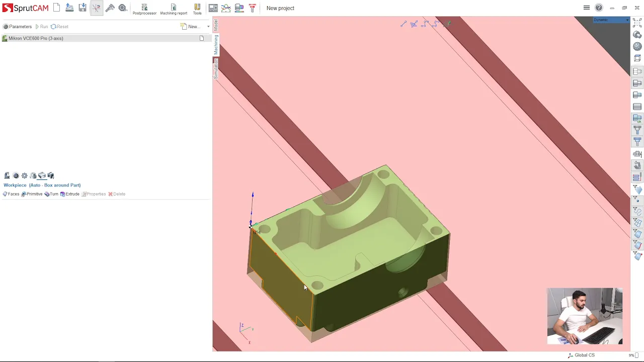Select the part cylinder icon above Workpiece
Image resolution: width=644 pixels, height=362 pixels.
point(33,175)
